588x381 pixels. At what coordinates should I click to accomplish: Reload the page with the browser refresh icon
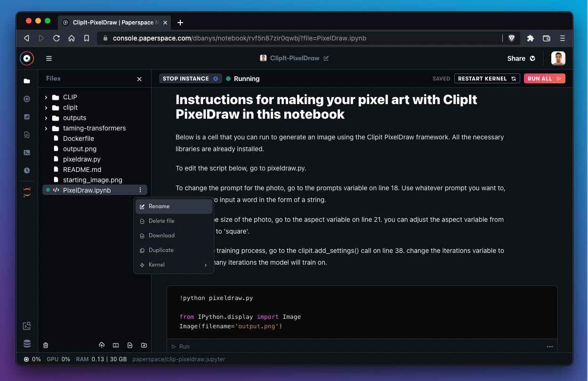56,38
